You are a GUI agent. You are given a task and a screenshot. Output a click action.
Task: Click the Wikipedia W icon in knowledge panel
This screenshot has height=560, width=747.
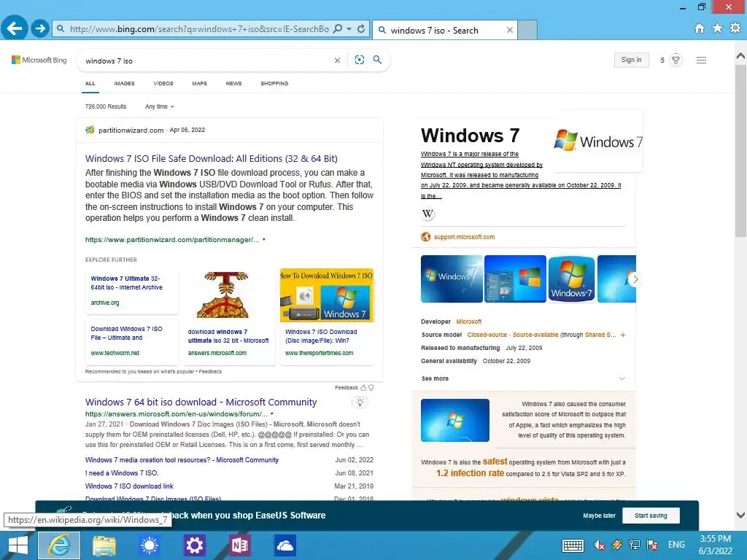pos(427,214)
